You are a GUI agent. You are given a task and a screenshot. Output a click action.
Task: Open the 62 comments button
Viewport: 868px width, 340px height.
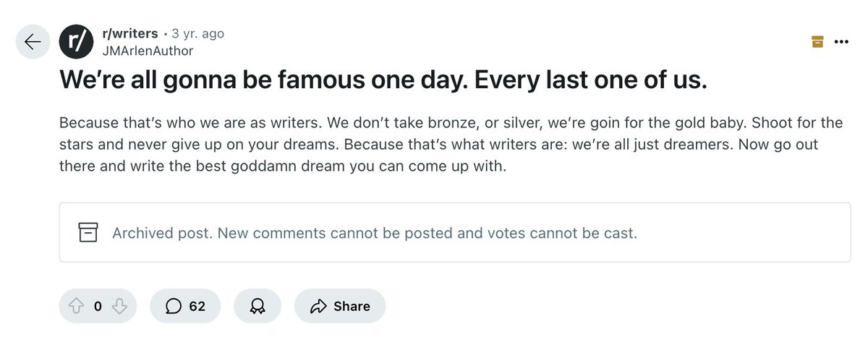click(185, 307)
